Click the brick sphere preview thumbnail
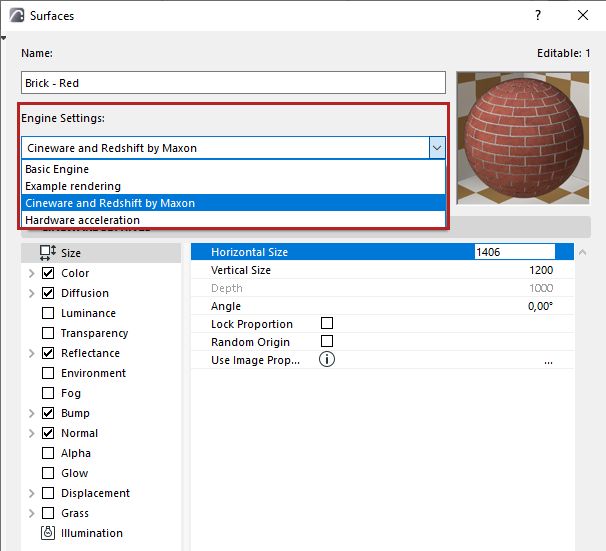 523,138
